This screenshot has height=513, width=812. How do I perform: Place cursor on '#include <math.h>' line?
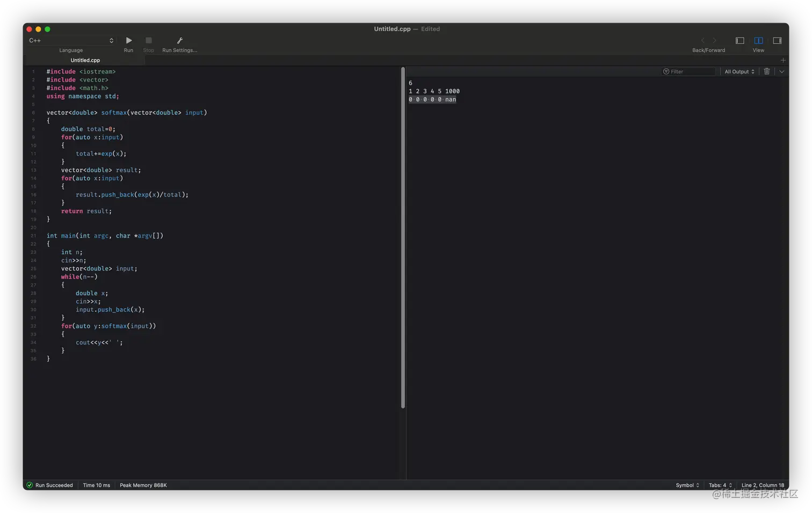coord(77,88)
